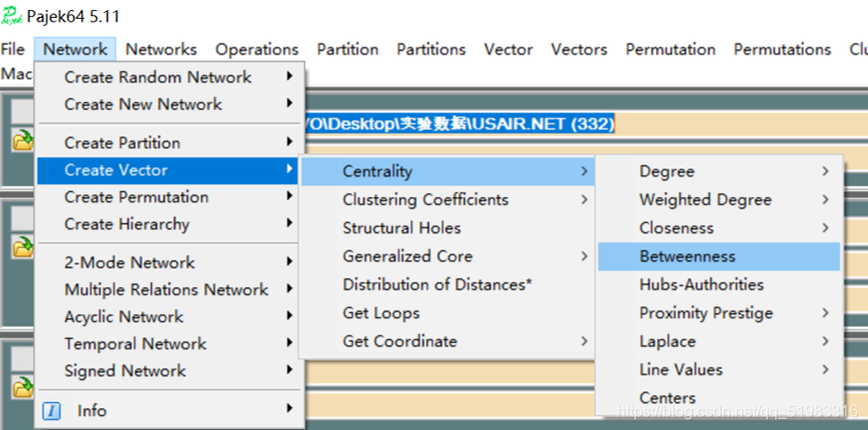The height and width of the screenshot is (430, 868).
Task: Open the Clustering Coefficients submenu
Action: point(447,199)
